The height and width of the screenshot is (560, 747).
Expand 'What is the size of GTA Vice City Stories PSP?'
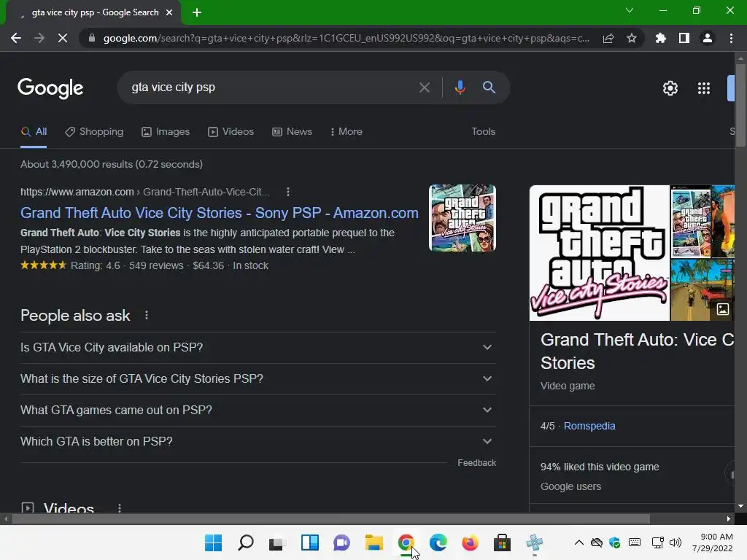(258, 379)
